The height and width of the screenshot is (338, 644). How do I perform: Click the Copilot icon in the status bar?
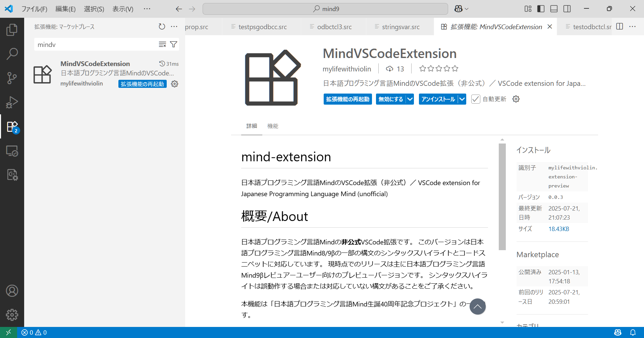(618, 332)
